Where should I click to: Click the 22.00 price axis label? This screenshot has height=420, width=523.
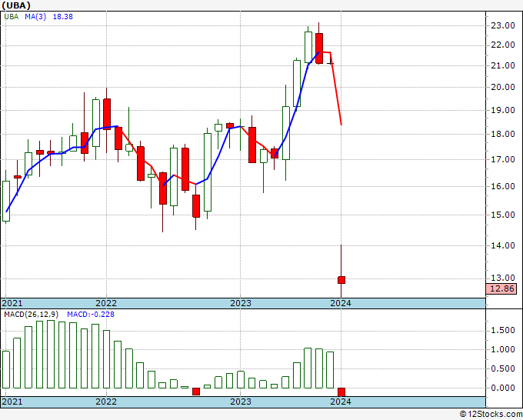coord(502,45)
